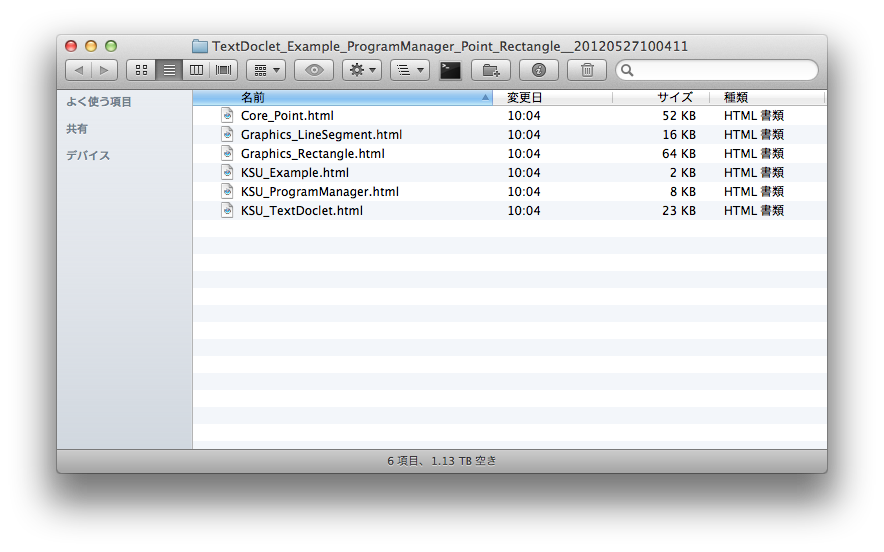
Task: Click the Get Info toolbar button
Action: coord(539,70)
